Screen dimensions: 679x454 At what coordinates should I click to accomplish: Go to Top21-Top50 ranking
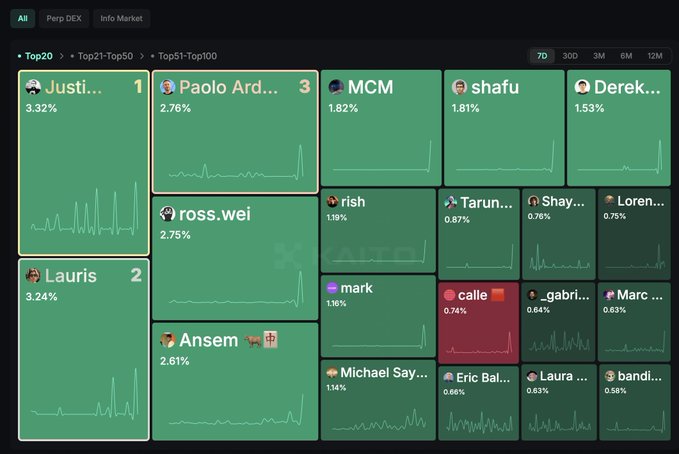pyautogui.click(x=105, y=56)
